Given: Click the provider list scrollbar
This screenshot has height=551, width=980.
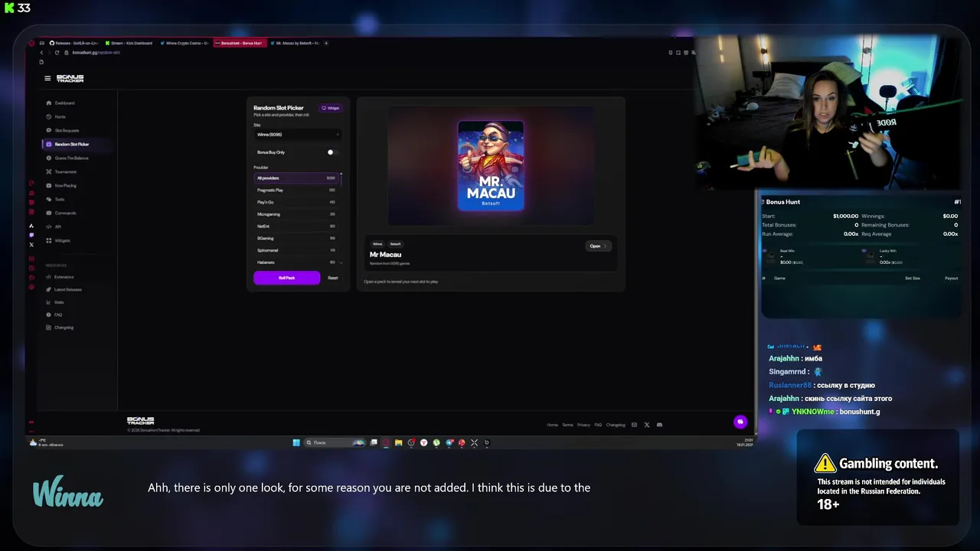Looking at the screenshot, I should pos(341,179).
